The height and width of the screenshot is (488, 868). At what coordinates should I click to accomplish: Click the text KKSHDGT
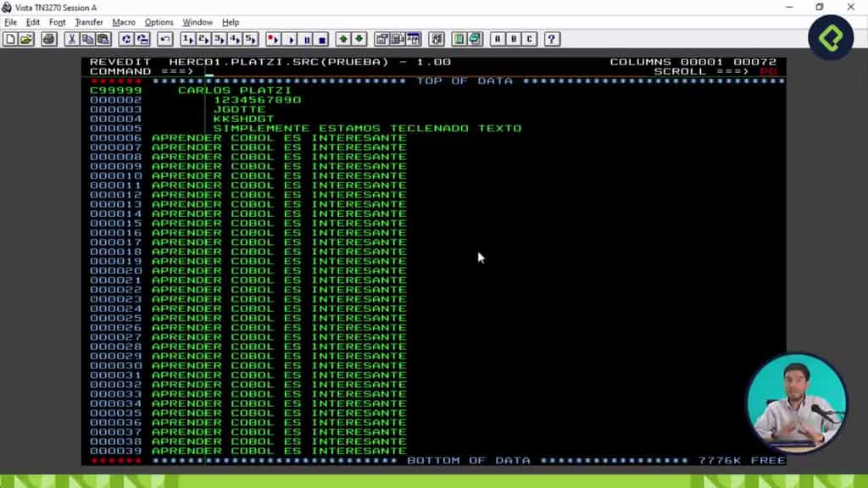pos(243,119)
